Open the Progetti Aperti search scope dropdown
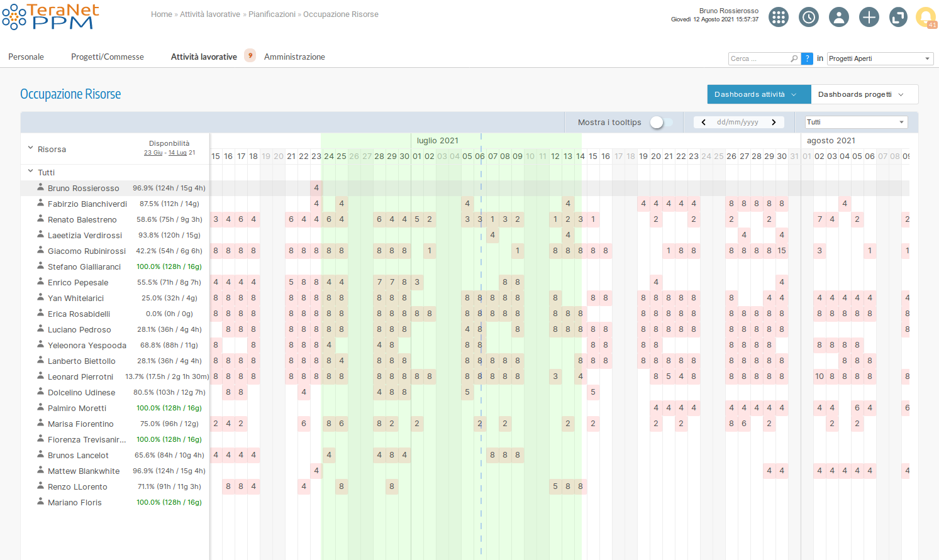Viewport: 939px width, 560px height. point(879,58)
